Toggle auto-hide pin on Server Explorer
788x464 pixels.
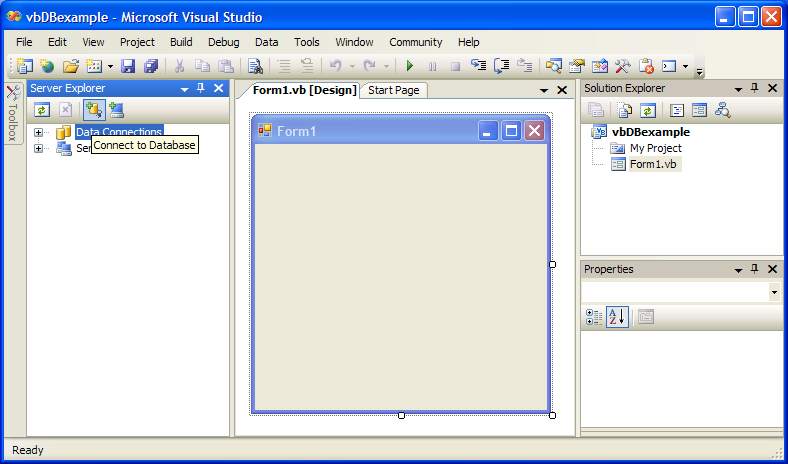tap(201, 89)
